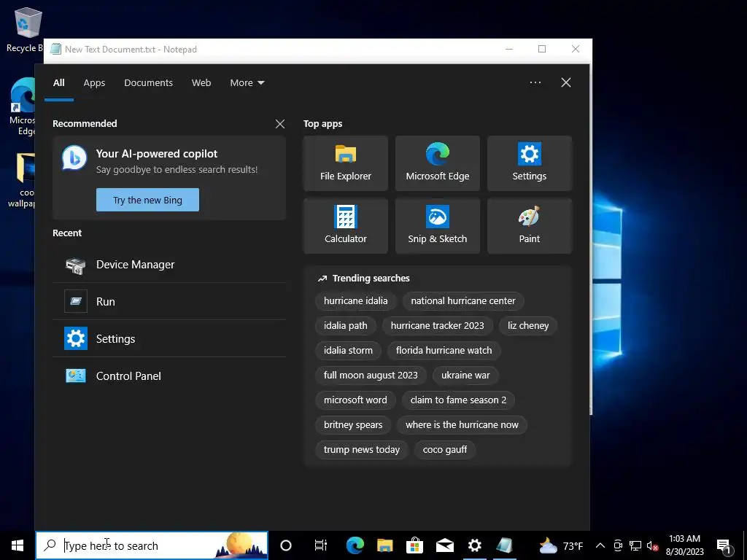Click the Notepad title bar icon
The height and width of the screenshot is (560, 747).
[56, 49]
